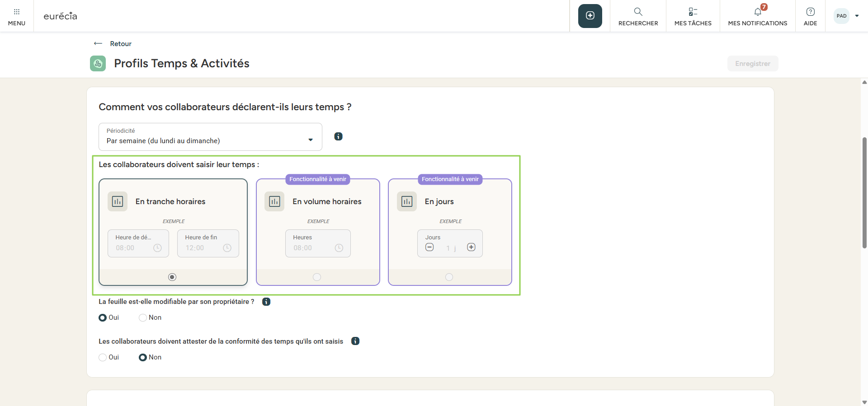Click the scrollbar down arrow

[864, 402]
